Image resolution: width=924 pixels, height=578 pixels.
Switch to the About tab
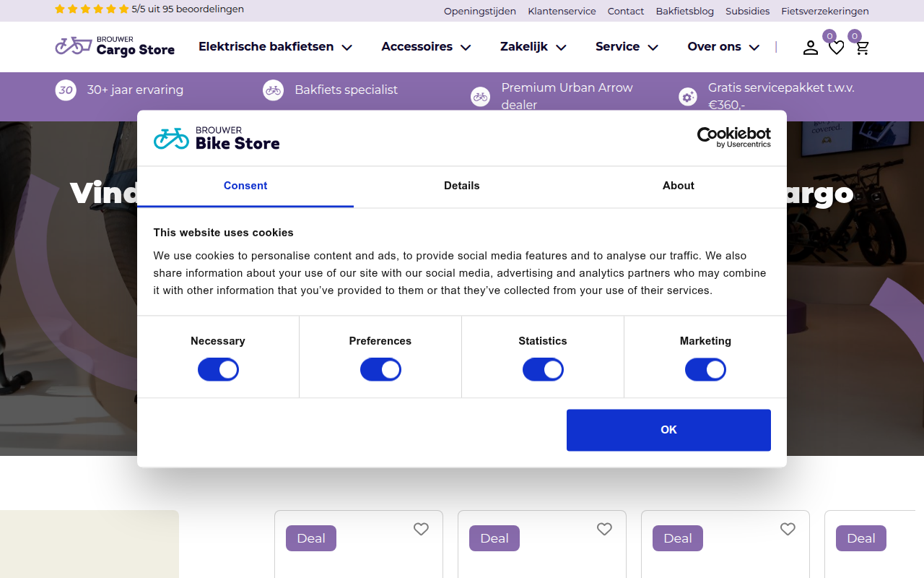tap(679, 186)
